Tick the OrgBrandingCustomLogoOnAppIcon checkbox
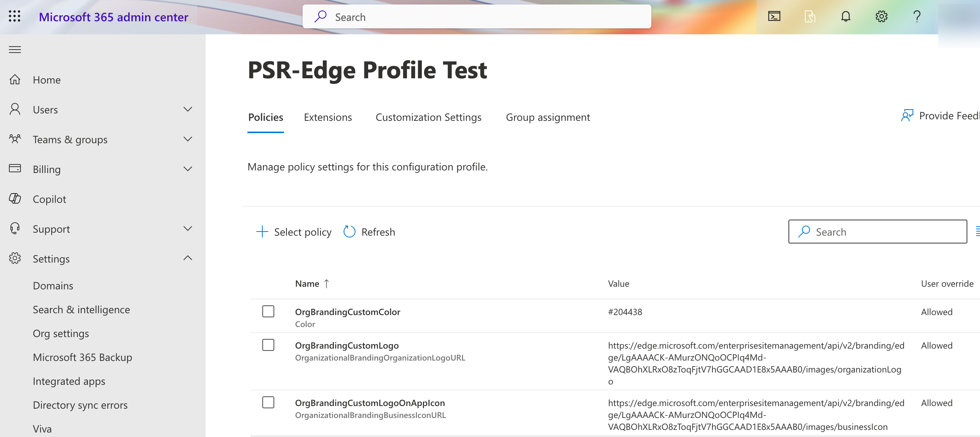This screenshot has width=980, height=437. tap(268, 402)
